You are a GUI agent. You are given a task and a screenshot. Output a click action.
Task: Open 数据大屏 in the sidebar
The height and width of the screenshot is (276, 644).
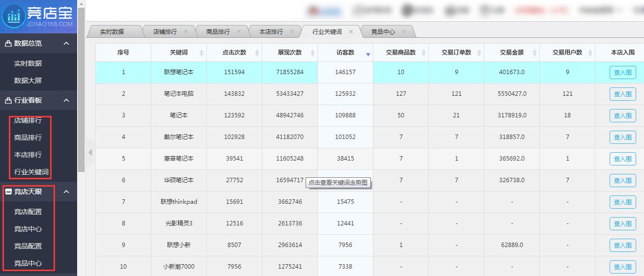[28, 81]
